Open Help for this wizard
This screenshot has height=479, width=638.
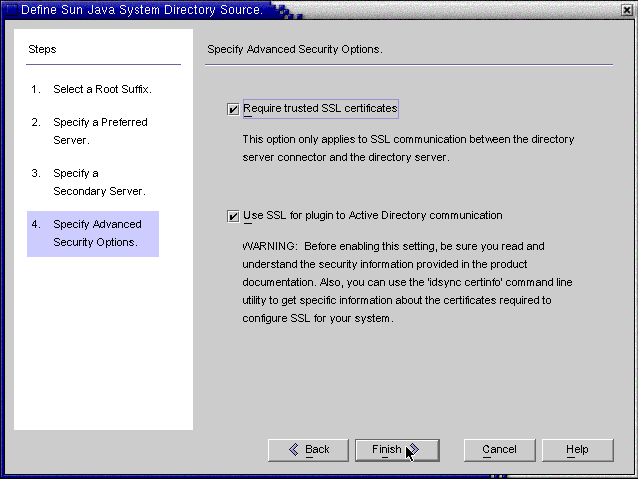tap(577, 450)
